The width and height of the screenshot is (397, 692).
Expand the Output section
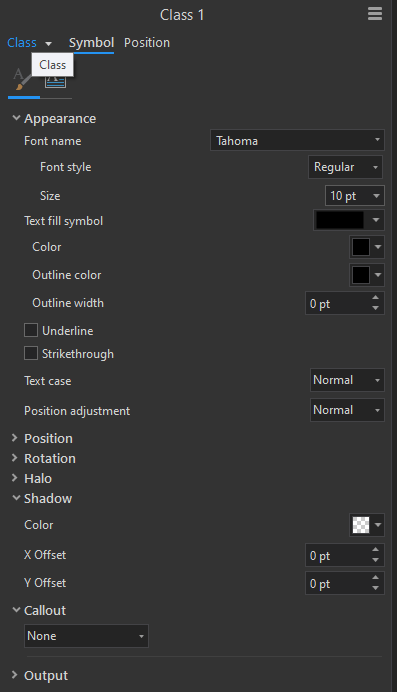15,675
